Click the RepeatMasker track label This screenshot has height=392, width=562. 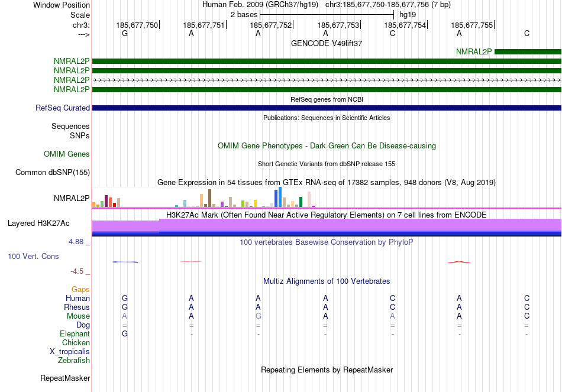pos(65,378)
